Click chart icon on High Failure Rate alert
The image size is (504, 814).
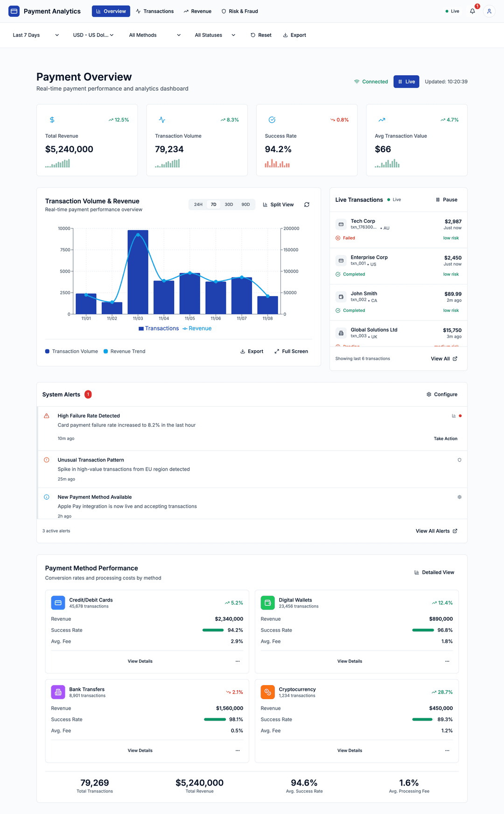[x=454, y=416]
